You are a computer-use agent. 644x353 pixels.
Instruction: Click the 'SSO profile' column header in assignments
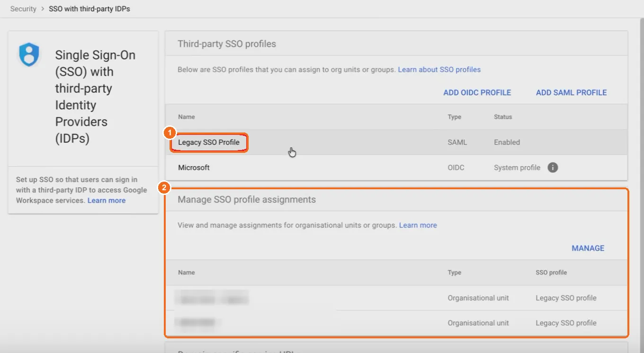pyautogui.click(x=551, y=273)
